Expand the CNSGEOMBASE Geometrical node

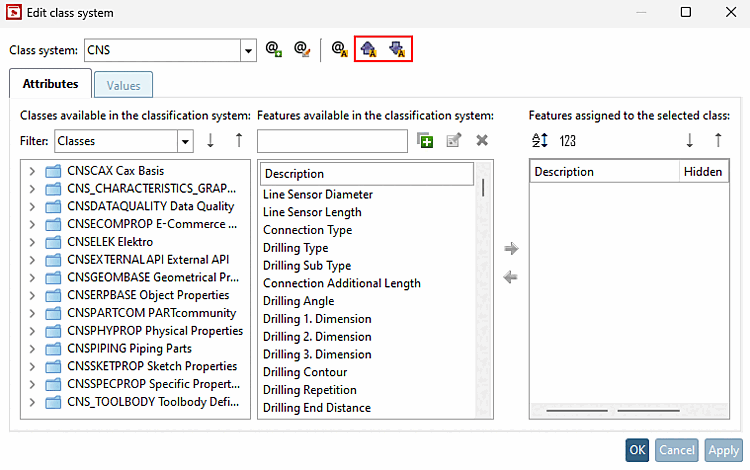[x=32, y=278]
